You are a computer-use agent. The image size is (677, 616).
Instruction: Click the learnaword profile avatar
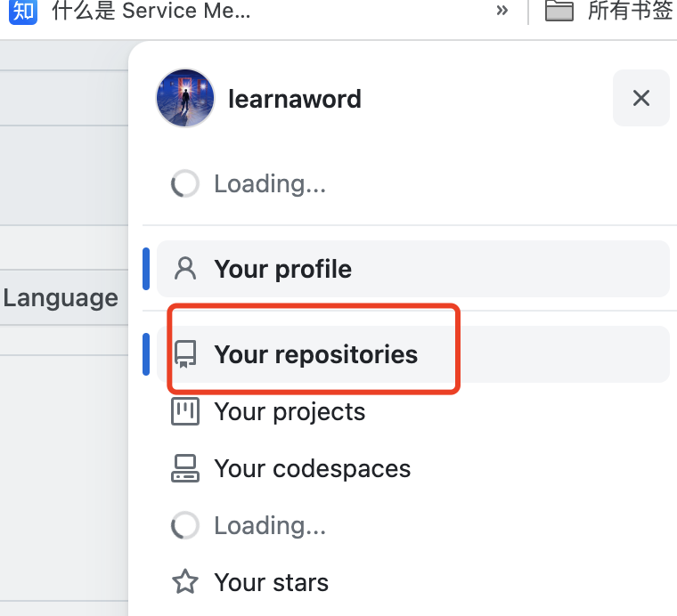[x=185, y=98]
